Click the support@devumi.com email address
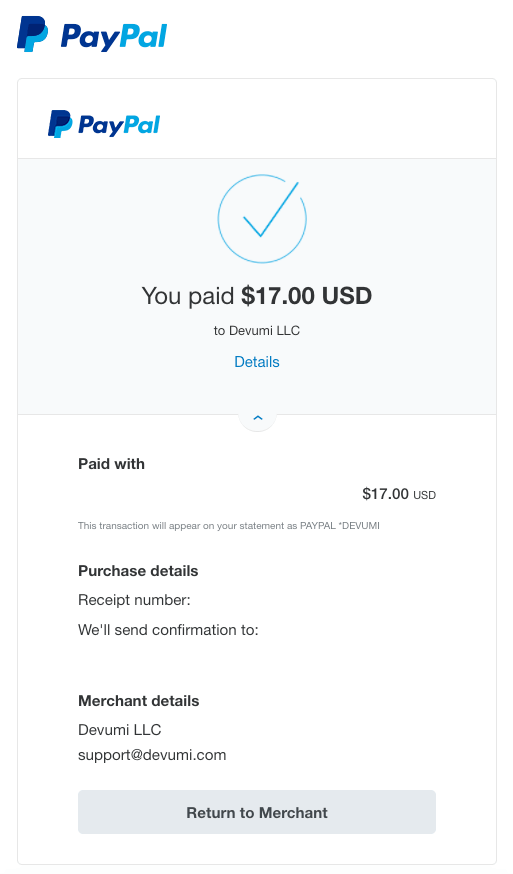Viewport: 513px width, 874px height. (x=152, y=755)
